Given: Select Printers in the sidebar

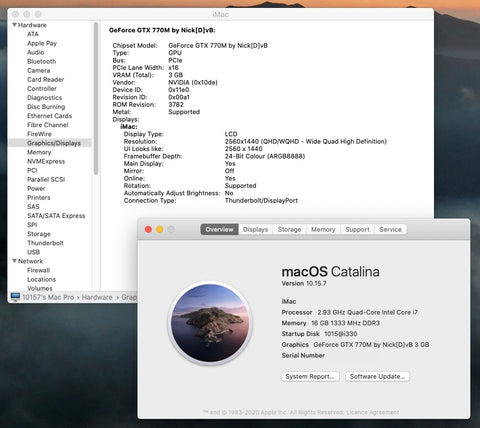Looking at the screenshot, I should (x=39, y=197).
